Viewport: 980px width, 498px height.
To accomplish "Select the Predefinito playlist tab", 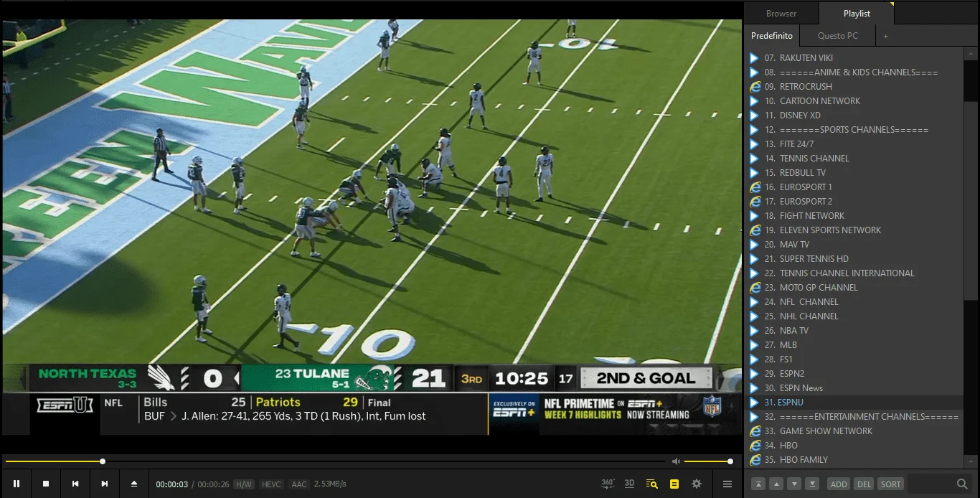I will [772, 36].
